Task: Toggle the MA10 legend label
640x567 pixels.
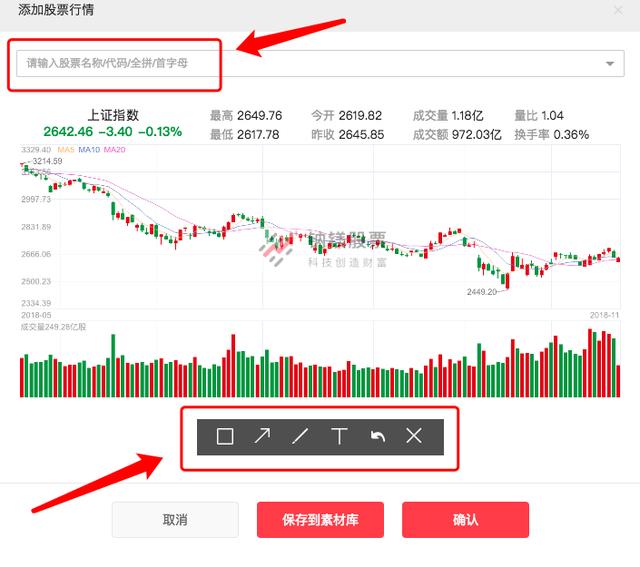Action: click(89, 150)
